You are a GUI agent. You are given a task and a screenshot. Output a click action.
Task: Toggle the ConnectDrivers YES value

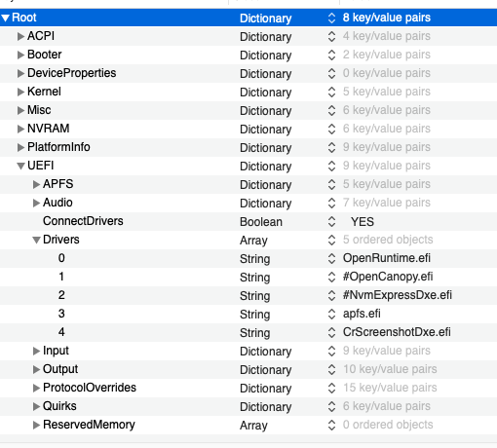363,222
